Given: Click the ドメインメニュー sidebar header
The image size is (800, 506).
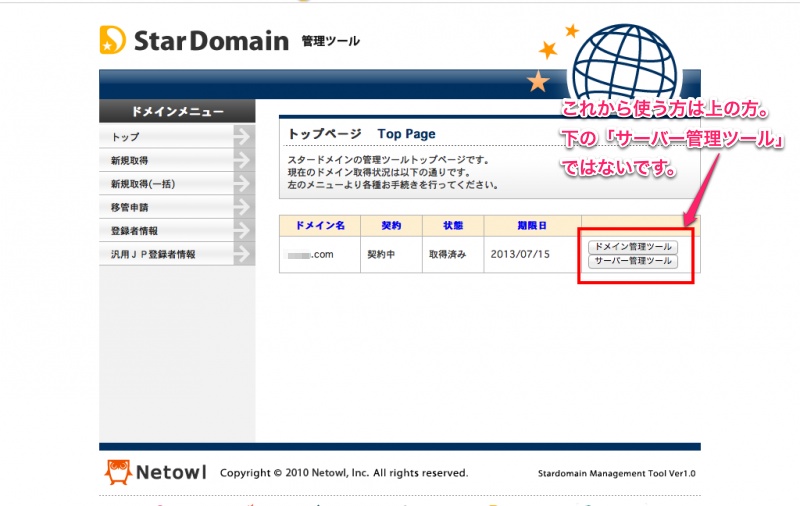Looking at the screenshot, I should pyautogui.click(x=177, y=111).
